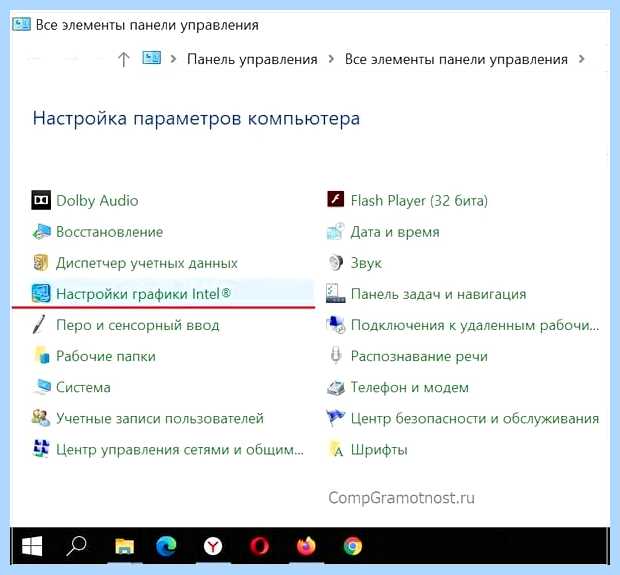The width and height of the screenshot is (620, 575).
Task: Click the Восстановление icon
Action: click(x=41, y=231)
